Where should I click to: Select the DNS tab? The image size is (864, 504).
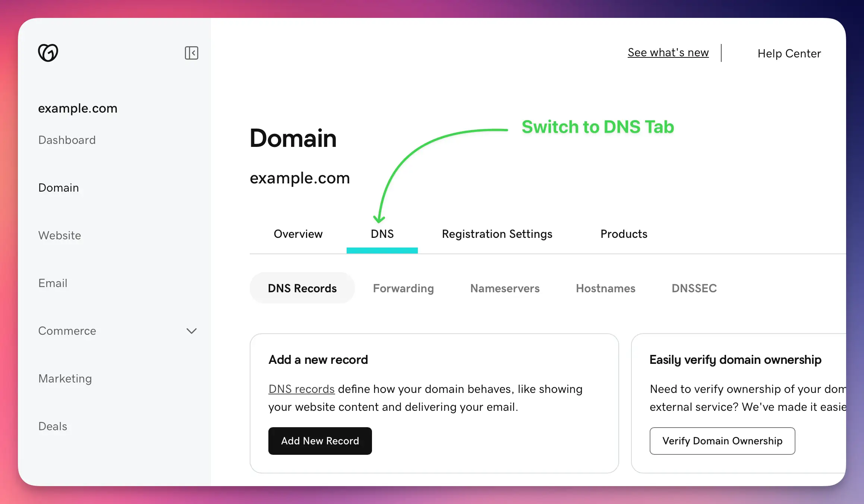(x=382, y=234)
